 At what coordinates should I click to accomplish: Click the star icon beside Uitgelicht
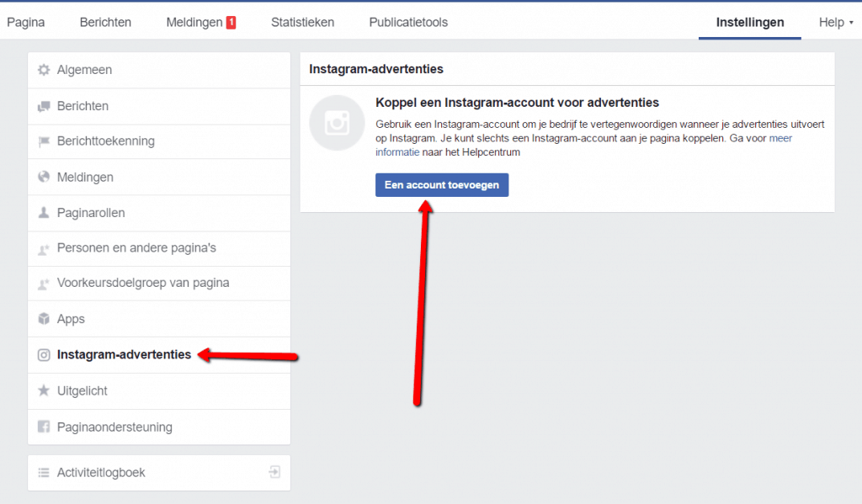click(43, 390)
